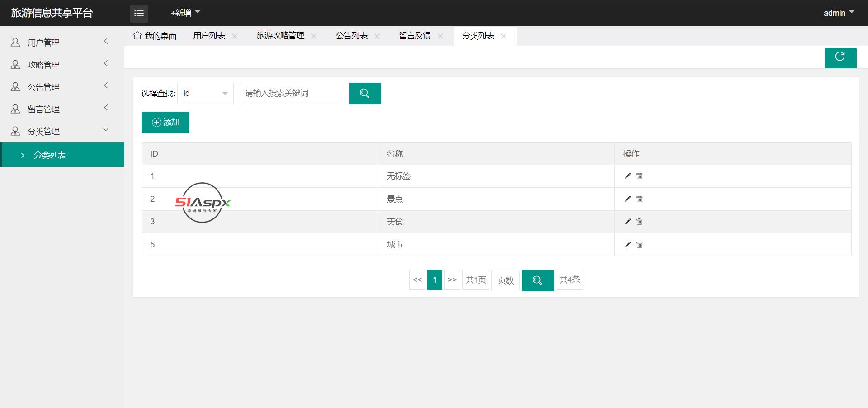Click the search magnifier button beside keyword field
This screenshot has height=408, width=868.
click(x=364, y=94)
